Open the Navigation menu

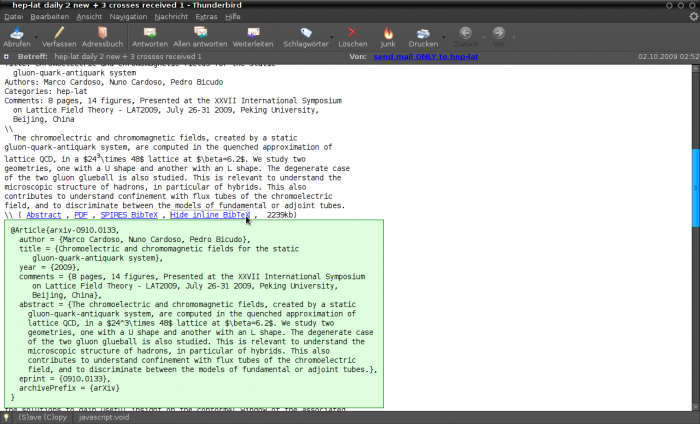[x=128, y=17]
